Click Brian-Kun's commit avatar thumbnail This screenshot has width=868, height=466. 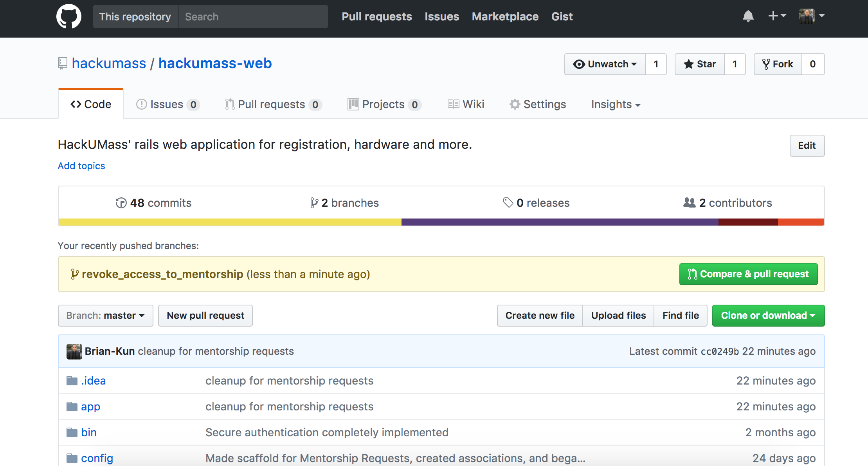pyautogui.click(x=74, y=351)
